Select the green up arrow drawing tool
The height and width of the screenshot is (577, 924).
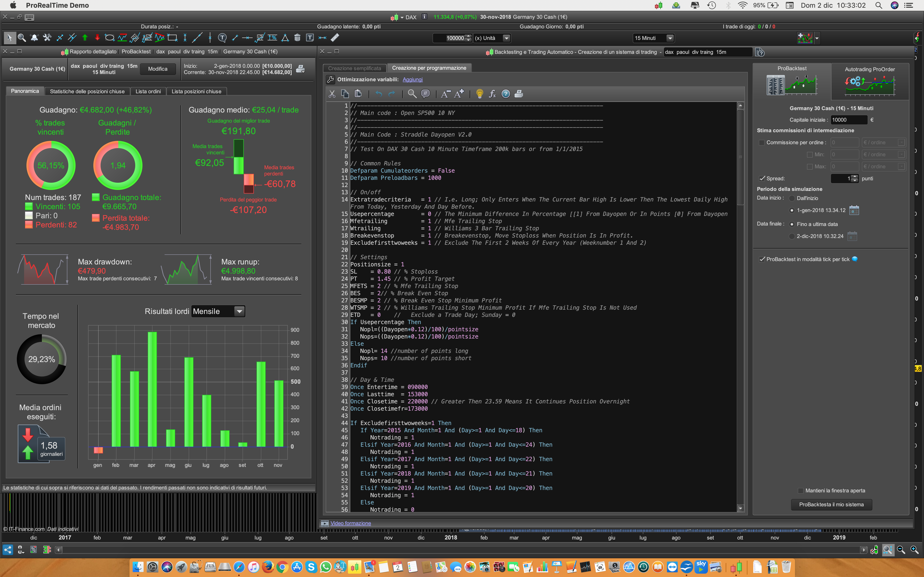point(85,38)
